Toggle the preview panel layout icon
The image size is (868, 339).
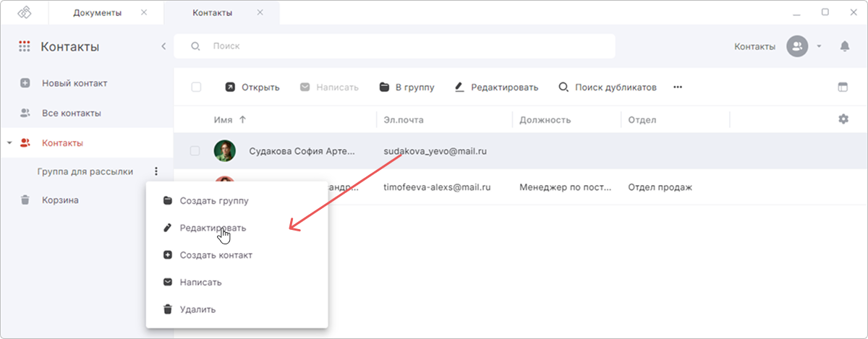843,87
